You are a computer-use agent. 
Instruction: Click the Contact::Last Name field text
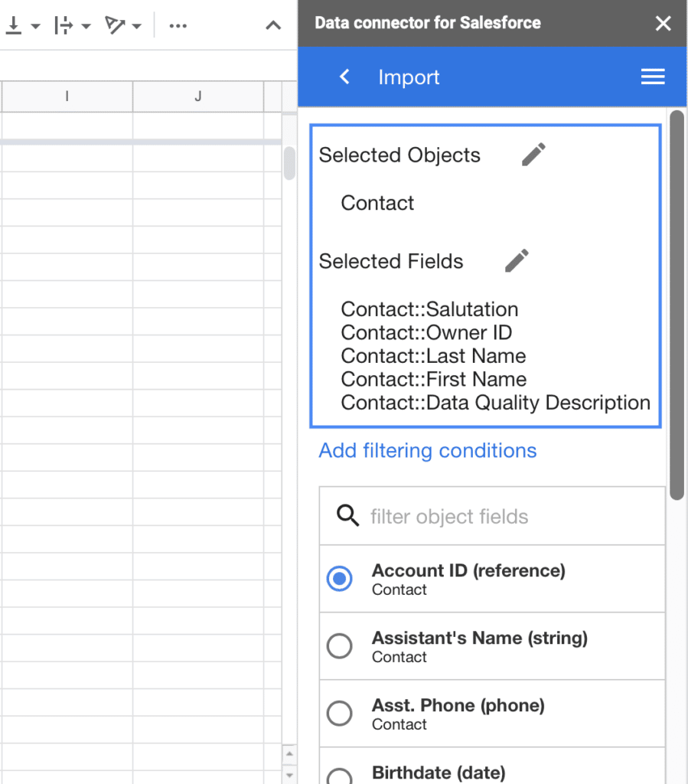click(433, 356)
